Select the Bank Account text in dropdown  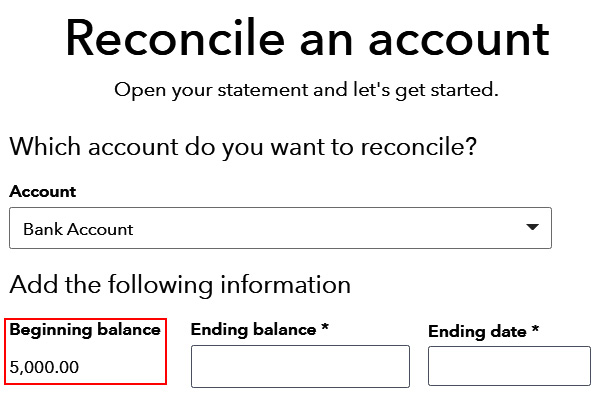coord(78,230)
